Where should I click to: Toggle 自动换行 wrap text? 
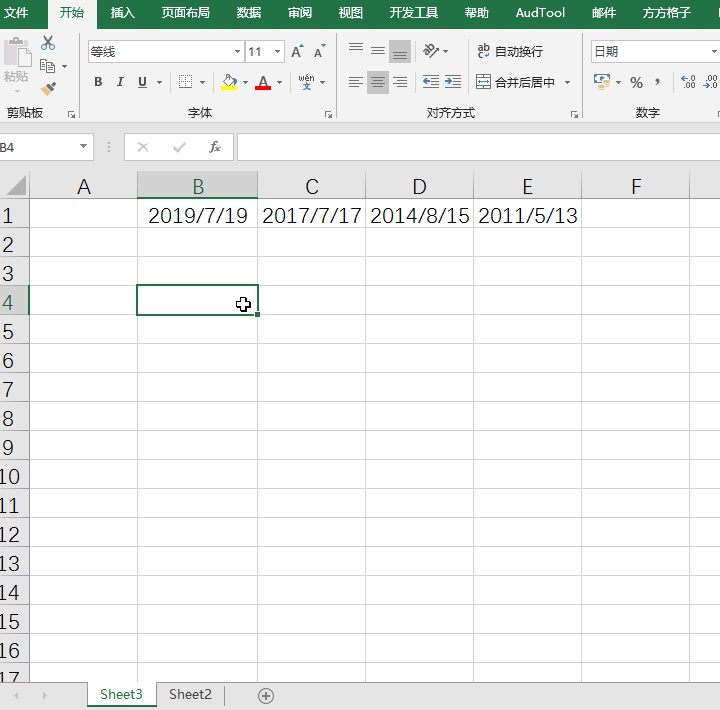(x=510, y=51)
